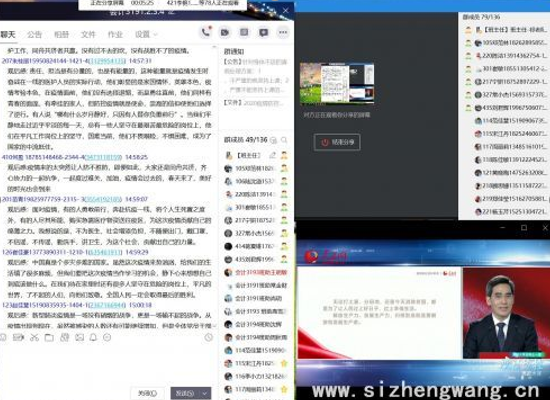Open shared screen preview thumbnail
The image size is (550, 400).
[x=337, y=84]
